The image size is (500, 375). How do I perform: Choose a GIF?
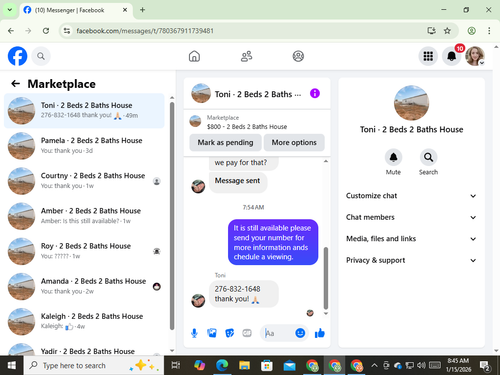247,333
